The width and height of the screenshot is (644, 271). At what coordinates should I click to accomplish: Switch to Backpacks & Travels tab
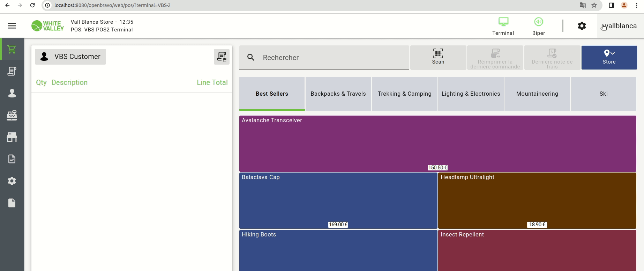pos(338,94)
